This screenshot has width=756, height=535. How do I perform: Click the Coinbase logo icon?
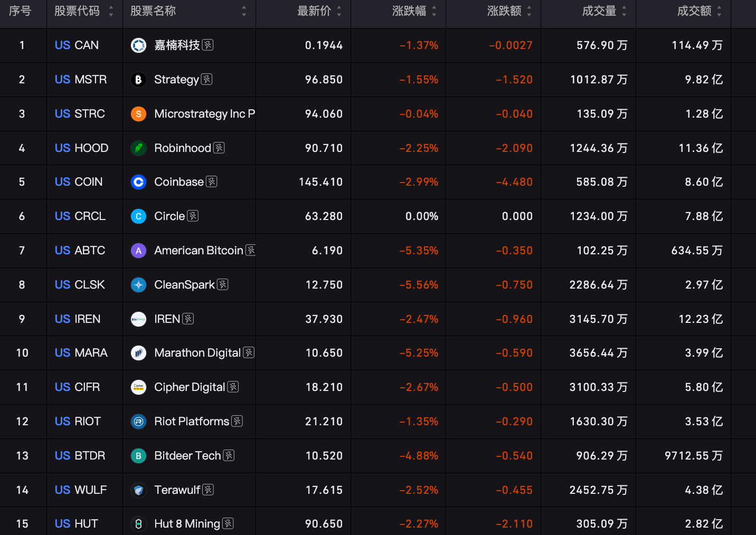click(138, 182)
